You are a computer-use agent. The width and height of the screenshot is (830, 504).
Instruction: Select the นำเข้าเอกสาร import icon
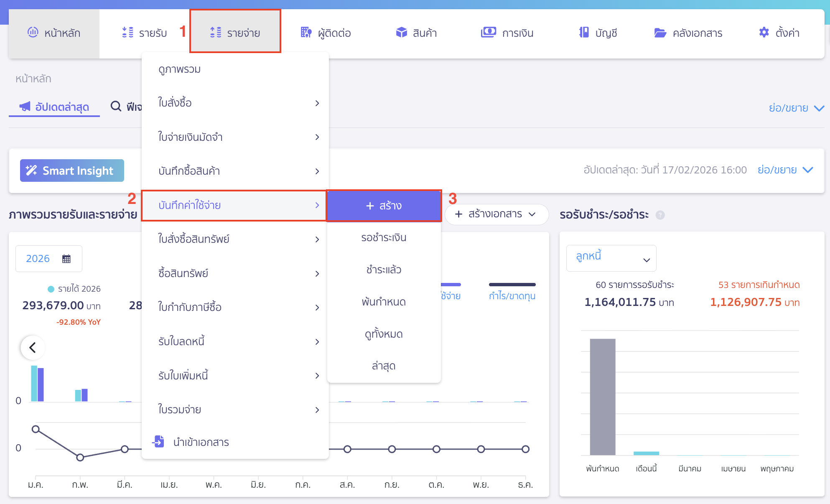[x=158, y=442]
